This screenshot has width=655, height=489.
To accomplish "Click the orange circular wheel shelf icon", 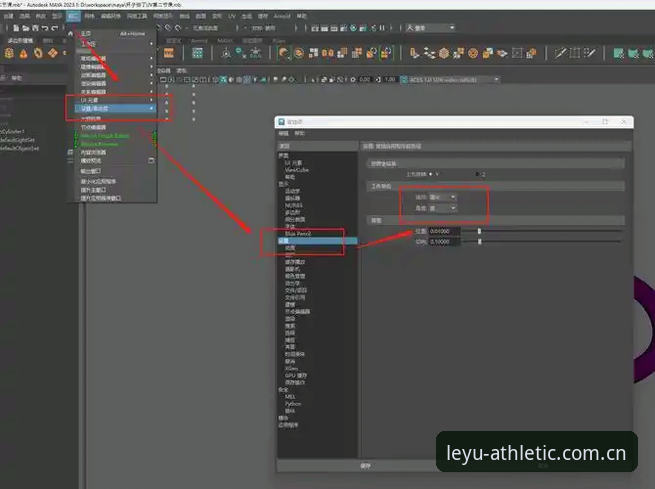I will click(473, 53).
